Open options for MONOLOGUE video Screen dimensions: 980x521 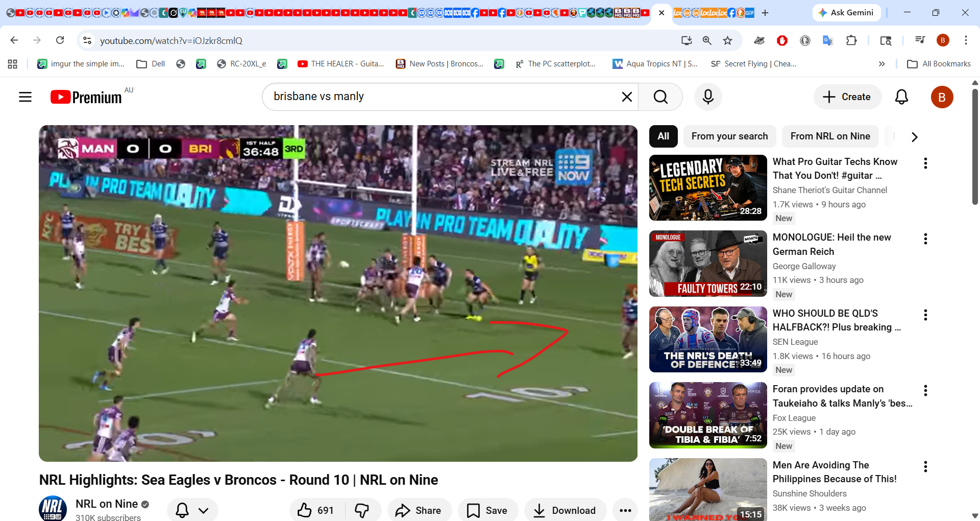tap(925, 239)
